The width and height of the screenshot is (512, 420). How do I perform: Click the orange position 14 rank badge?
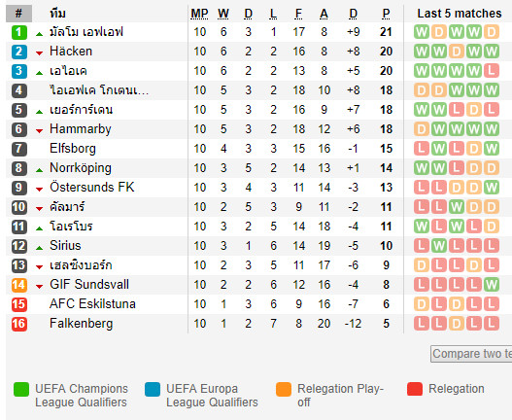pos(18,285)
